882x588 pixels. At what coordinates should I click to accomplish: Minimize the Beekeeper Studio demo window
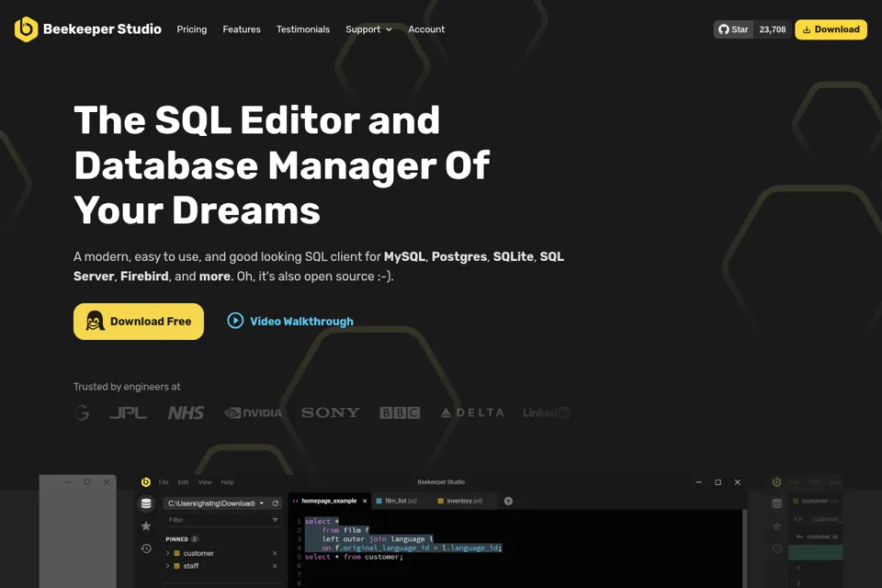698,482
